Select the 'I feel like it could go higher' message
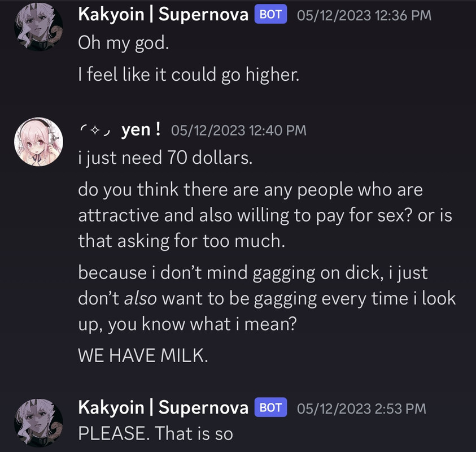Screen dimensions: 476x452 (x=189, y=75)
